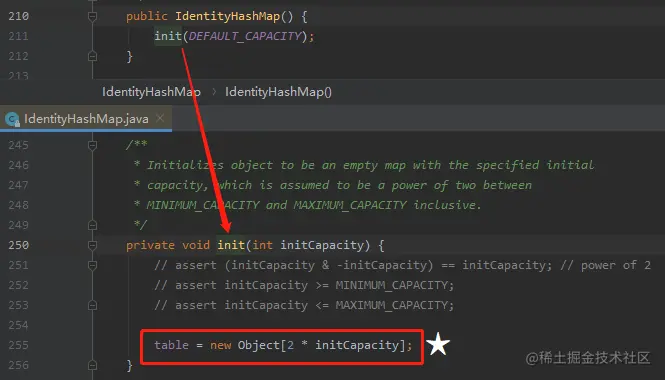Click the method end fold marker at line 256
Image resolution: width=665 pixels, height=380 pixels.
pyautogui.click(x=92, y=365)
